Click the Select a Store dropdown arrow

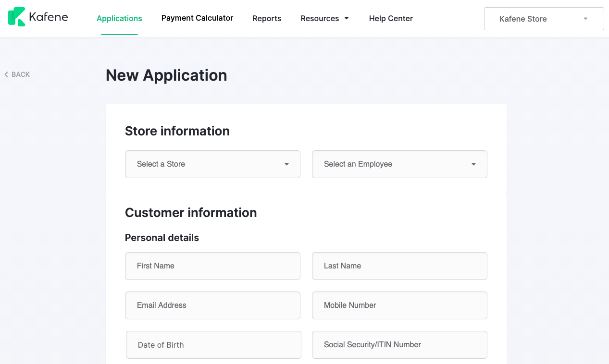pyautogui.click(x=287, y=164)
